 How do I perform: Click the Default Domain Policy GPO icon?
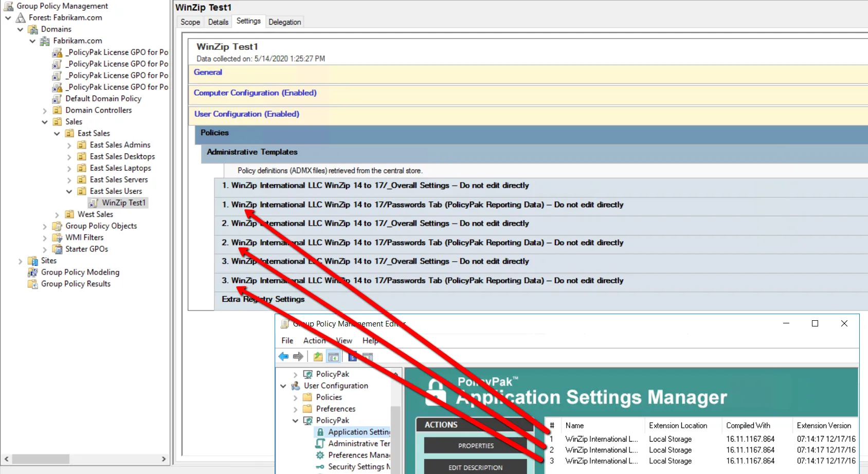[57, 99]
